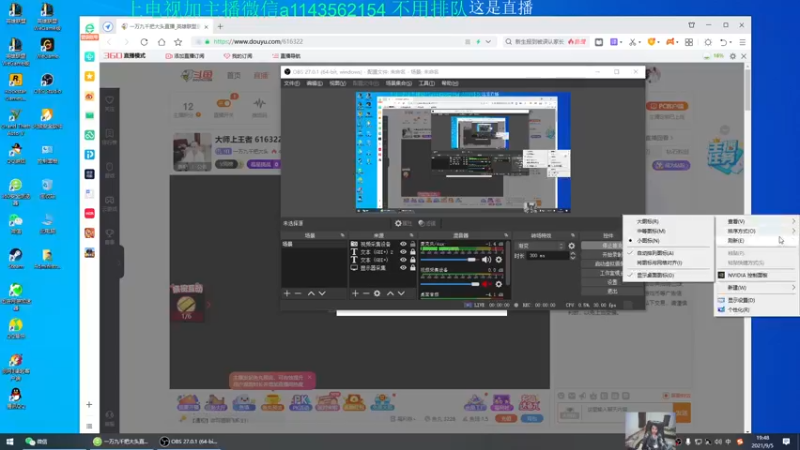Adjust the transition duration stepper arrows
The height and width of the screenshot is (450, 800).
coord(572,256)
